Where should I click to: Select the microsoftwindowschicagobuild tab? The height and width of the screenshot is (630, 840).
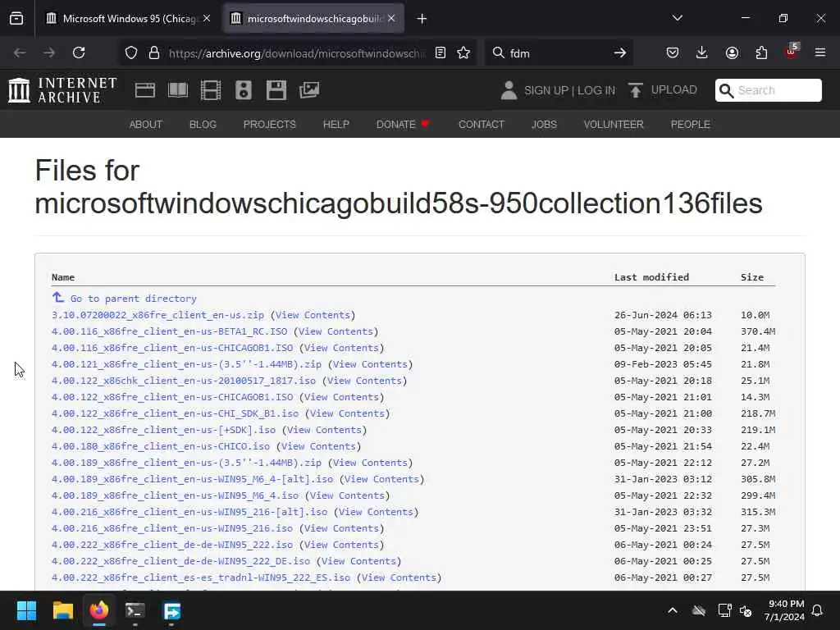coord(313,19)
